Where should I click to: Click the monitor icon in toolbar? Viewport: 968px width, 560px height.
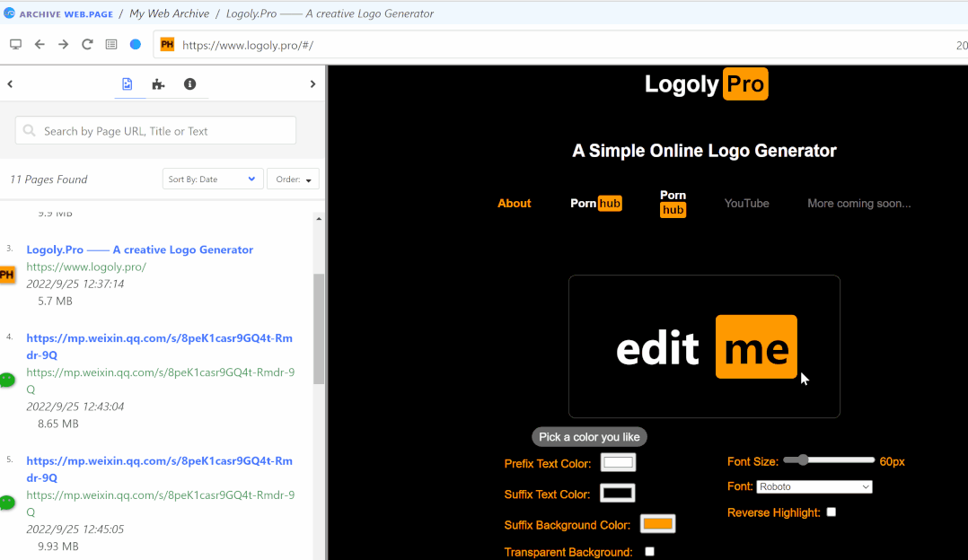coord(15,44)
